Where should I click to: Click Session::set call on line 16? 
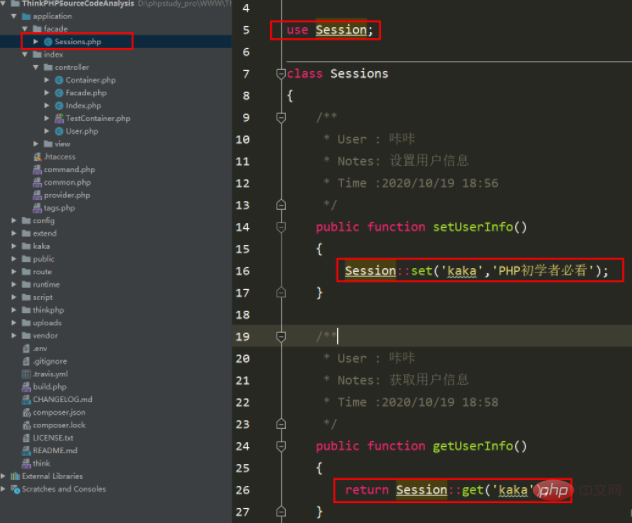coord(476,270)
